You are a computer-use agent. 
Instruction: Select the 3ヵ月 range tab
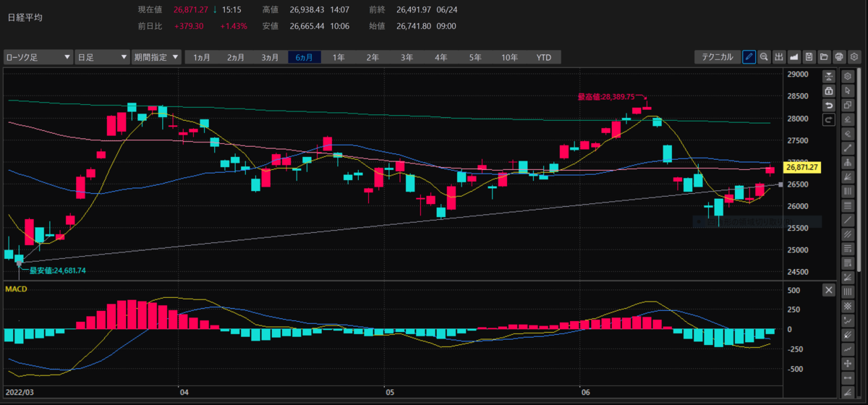pos(271,56)
